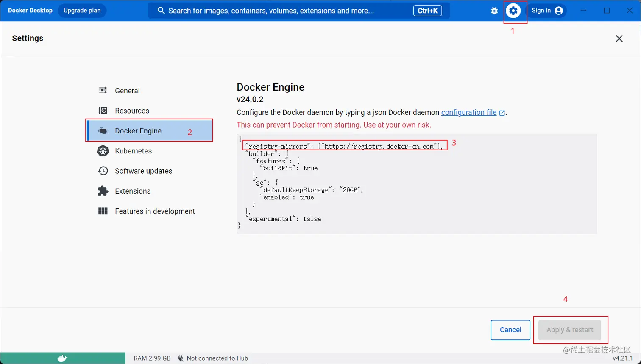Click the registry-mirrors line in JSON editor
Image resolution: width=641 pixels, height=364 pixels.
tap(344, 146)
